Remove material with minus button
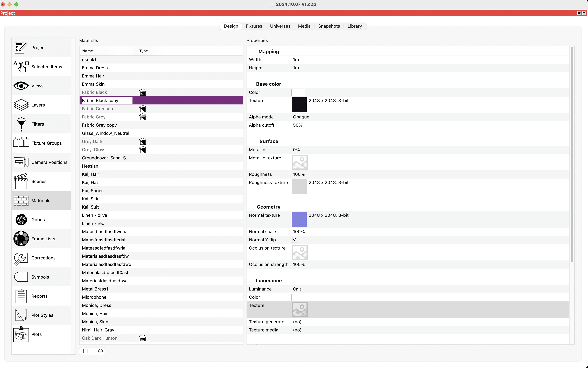588x368 pixels. (x=92, y=351)
